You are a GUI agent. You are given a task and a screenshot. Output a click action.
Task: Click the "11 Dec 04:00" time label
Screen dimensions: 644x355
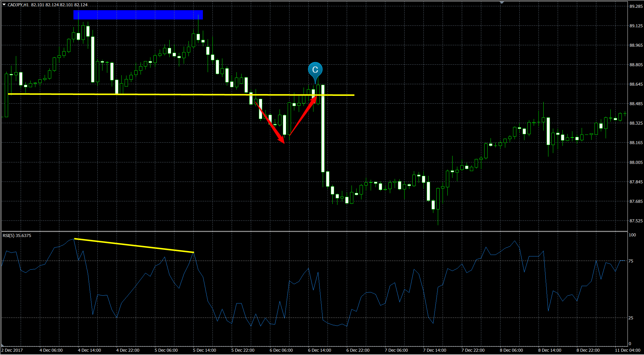tap(628, 350)
